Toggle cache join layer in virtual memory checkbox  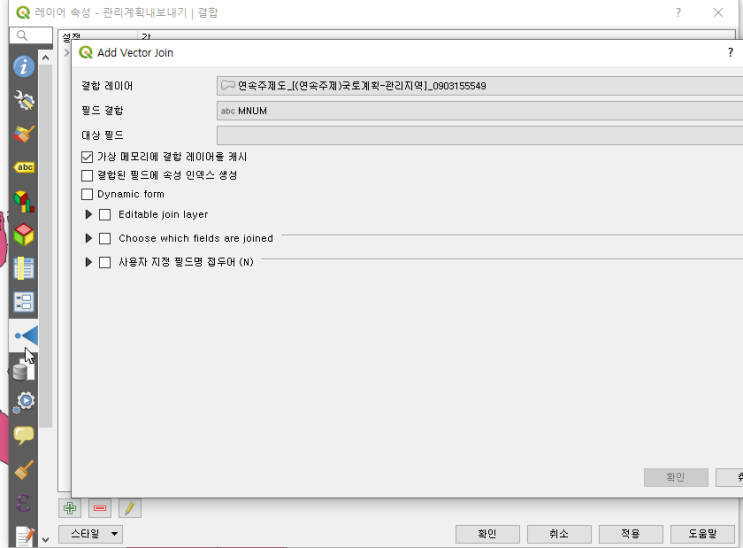click(x=87, y=157)
